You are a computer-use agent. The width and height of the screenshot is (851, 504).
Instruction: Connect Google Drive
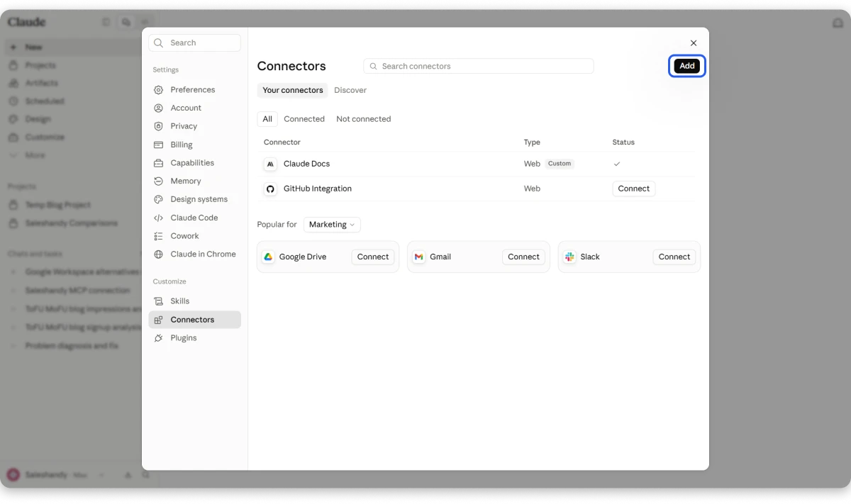point(373,257)
